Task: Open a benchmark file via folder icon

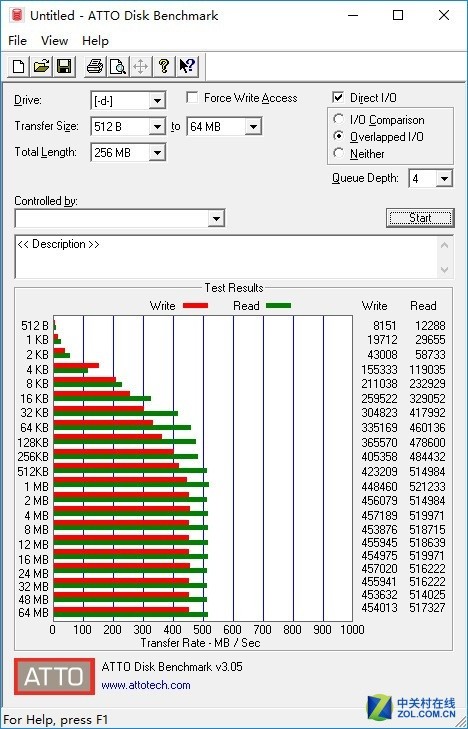Action: tap(41, 66)
